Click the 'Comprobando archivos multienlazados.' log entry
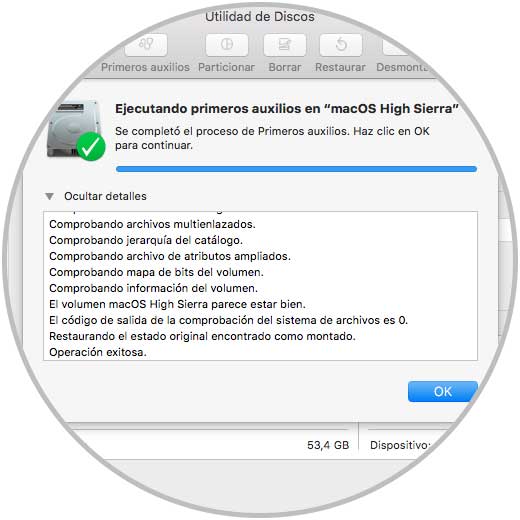The image size is (520, 520). pyautogui.click(x=152, y=224)
